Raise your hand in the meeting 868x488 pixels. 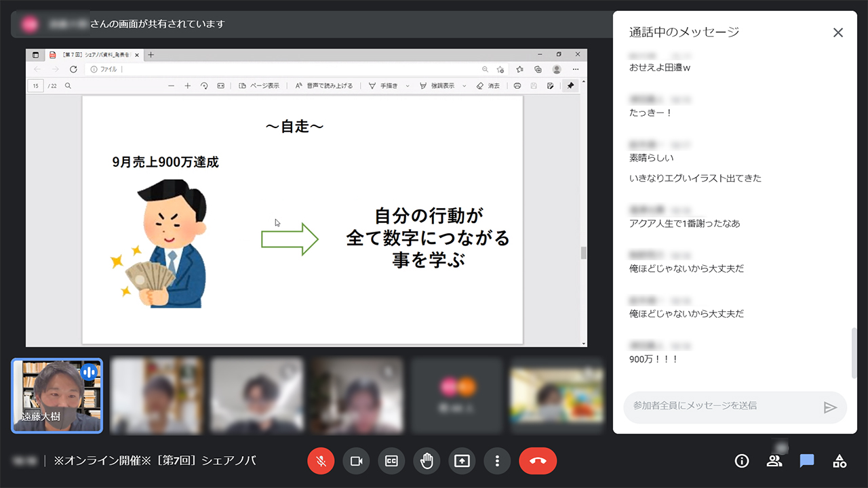[x=427, y=461]
